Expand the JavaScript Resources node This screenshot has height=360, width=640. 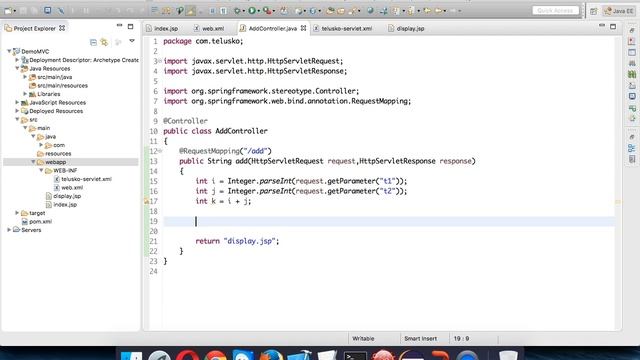tap(17, 102)
